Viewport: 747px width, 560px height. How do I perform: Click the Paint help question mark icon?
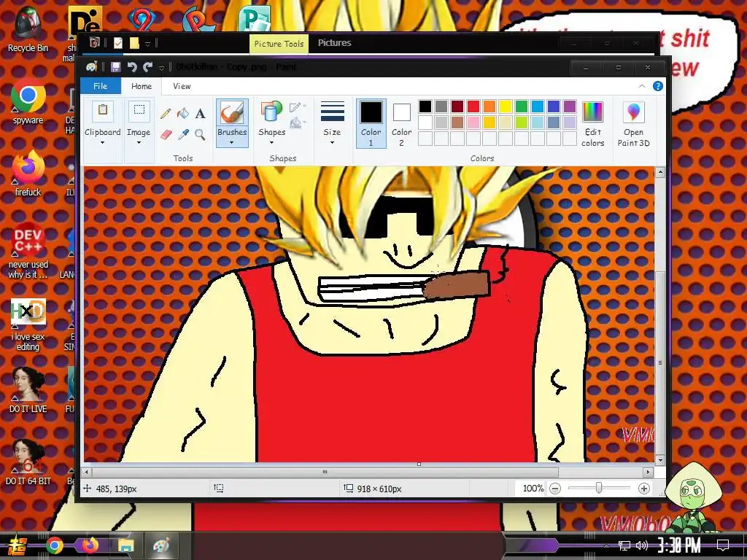click(657, 86)
